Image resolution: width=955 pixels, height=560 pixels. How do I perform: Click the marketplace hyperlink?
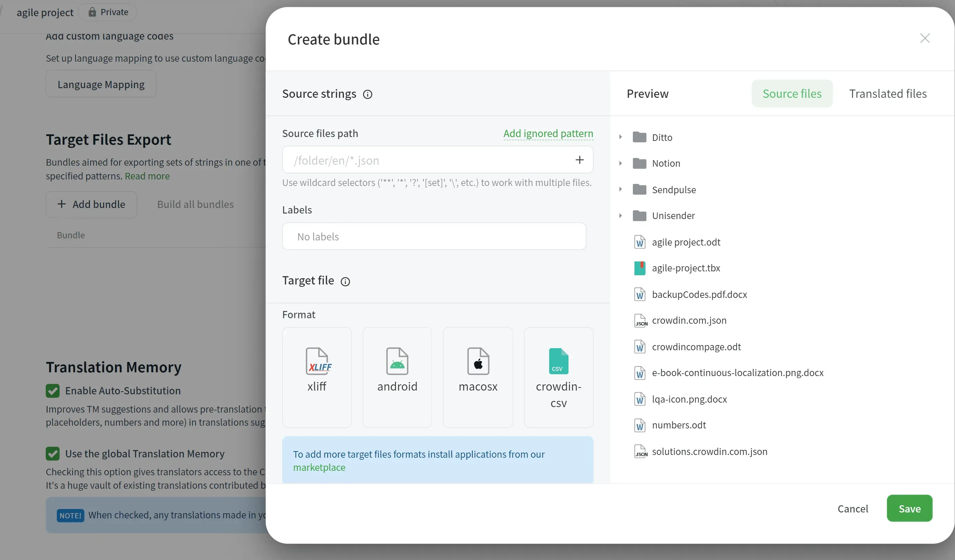(319, 467)
